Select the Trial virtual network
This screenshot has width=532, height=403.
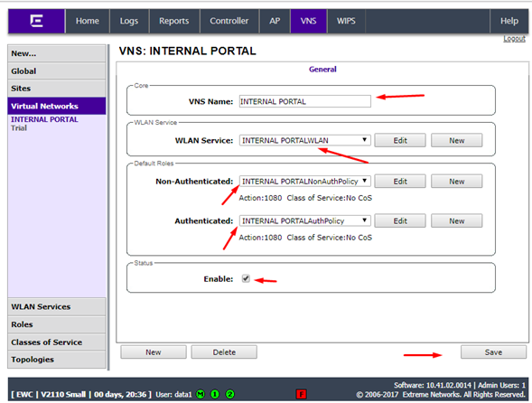coord(19,128)
